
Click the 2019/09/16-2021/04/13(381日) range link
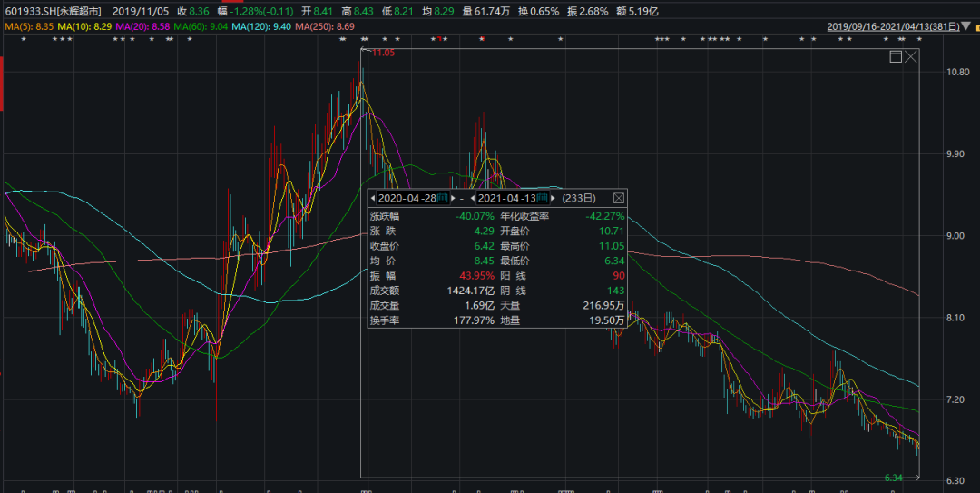pos(893,26)
